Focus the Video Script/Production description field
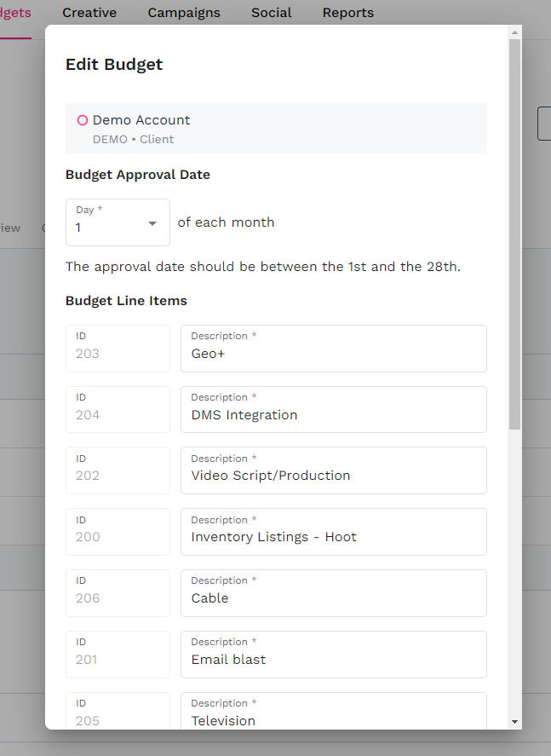The height and width of the screenshot is (756, 551). click(x=333, y=476)
